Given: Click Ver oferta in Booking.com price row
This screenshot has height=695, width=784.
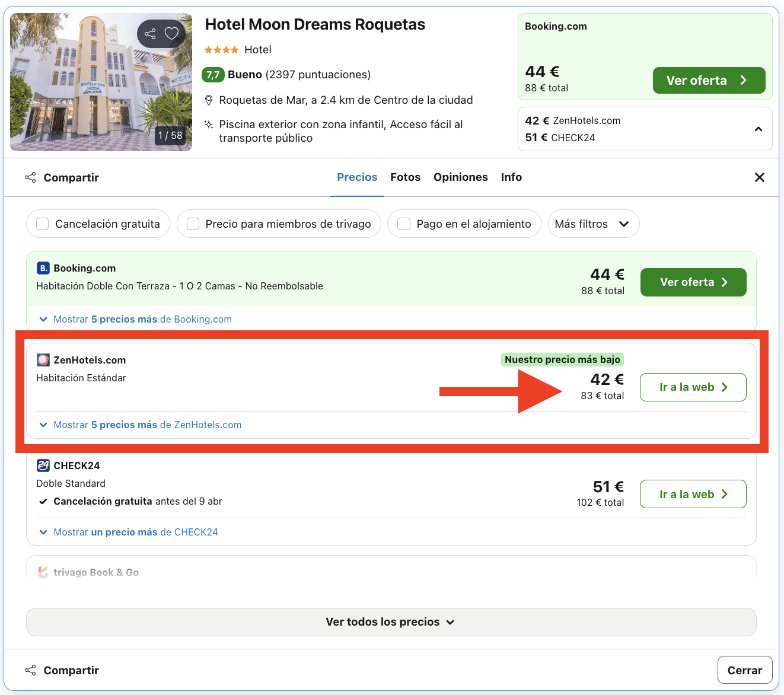Looking at the screenshot, I should pos(693,282).
